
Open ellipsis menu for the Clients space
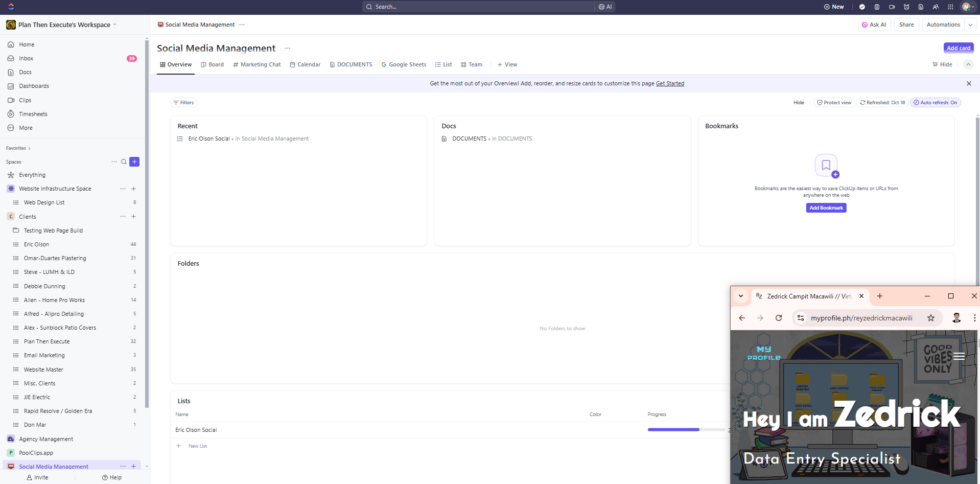tap(123, 217)
